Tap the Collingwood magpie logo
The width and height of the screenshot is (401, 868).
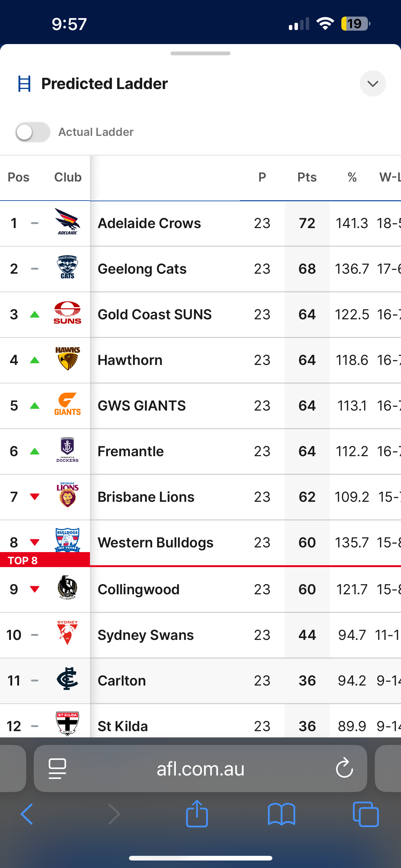67,587
